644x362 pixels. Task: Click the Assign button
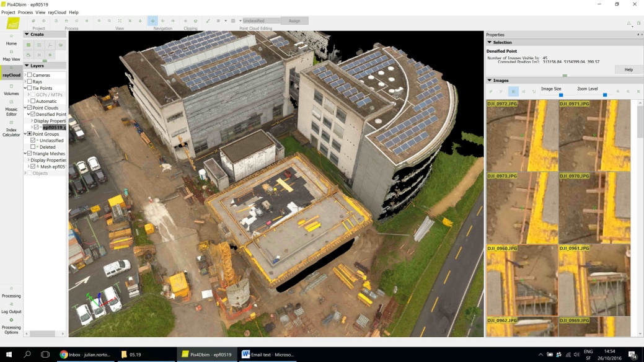point(294,21)
